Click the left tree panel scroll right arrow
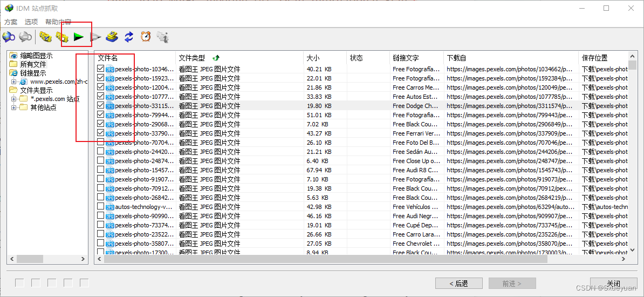 point(83,259)
